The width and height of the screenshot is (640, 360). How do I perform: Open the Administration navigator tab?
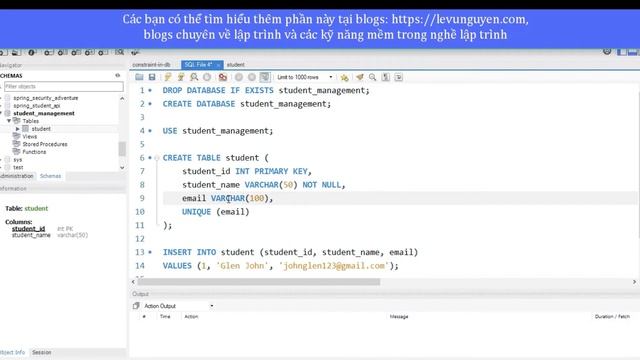tap(17, 176)
